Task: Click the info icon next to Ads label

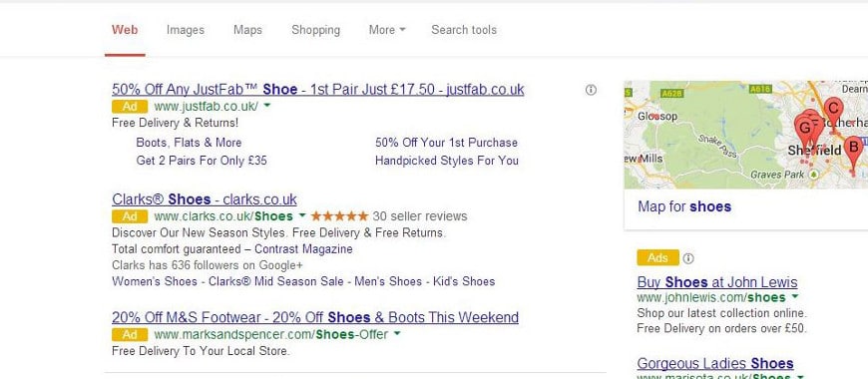Action: click(688, 258)
